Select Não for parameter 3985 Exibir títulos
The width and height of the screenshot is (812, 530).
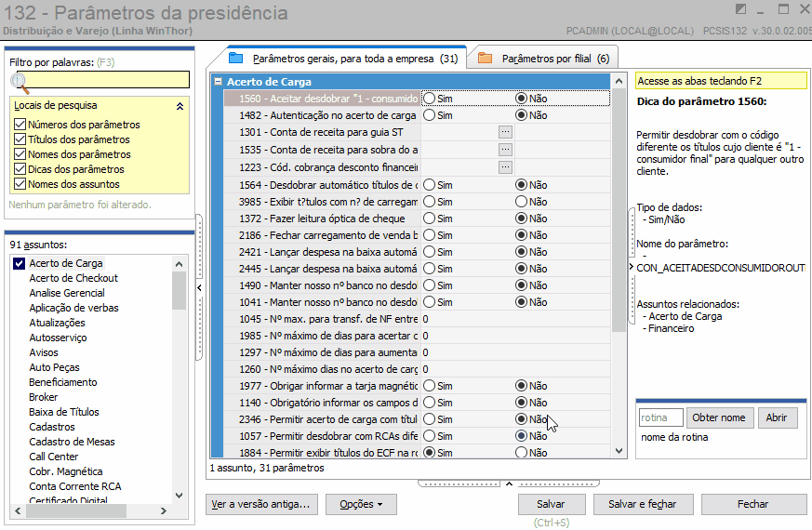pyautogui.click(x=521, y=202)
